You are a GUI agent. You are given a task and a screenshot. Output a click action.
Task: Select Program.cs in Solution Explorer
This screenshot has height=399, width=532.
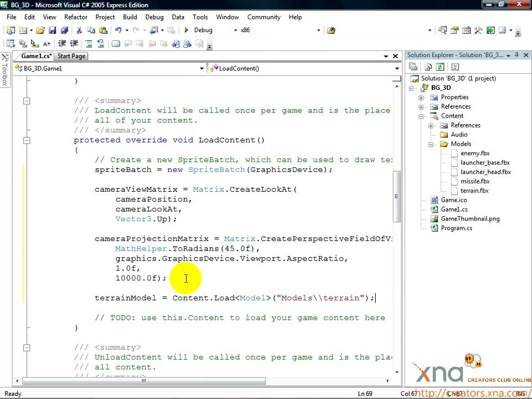point(456,228)
